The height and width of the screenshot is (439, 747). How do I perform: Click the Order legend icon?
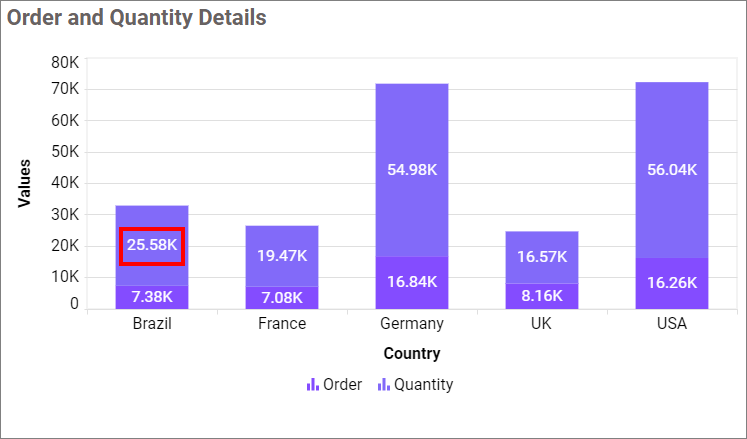(312, 384)
